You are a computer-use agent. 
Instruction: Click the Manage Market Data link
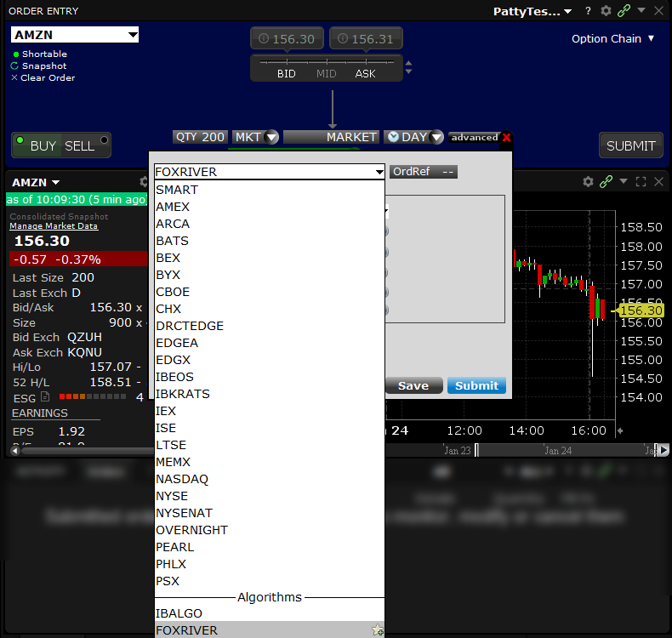(x=54, y=225)
